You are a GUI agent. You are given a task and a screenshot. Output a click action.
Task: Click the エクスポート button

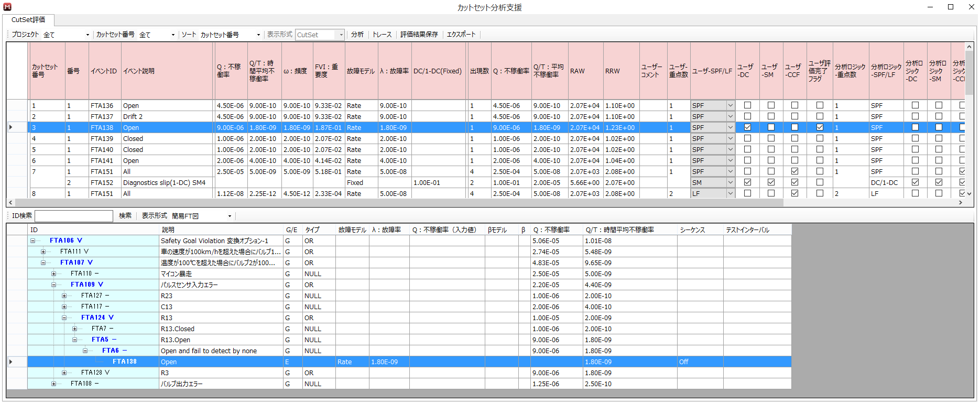tap(461, 35)
